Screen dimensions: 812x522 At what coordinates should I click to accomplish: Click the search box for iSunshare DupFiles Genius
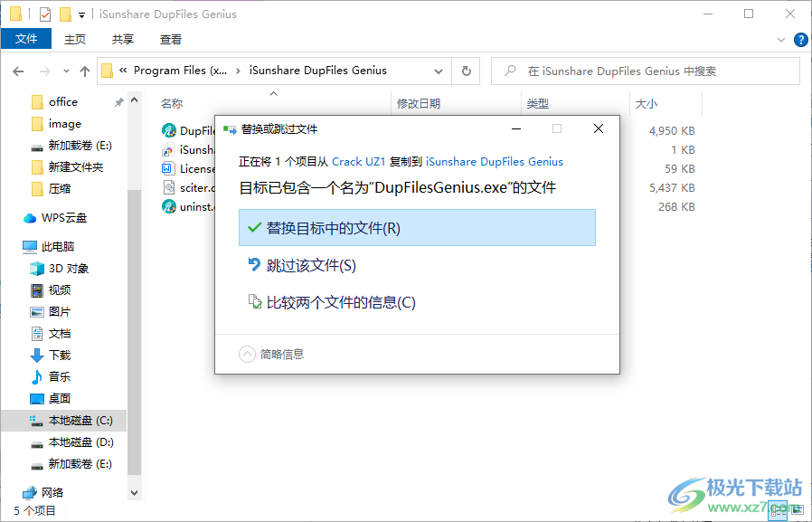[646, 71]
